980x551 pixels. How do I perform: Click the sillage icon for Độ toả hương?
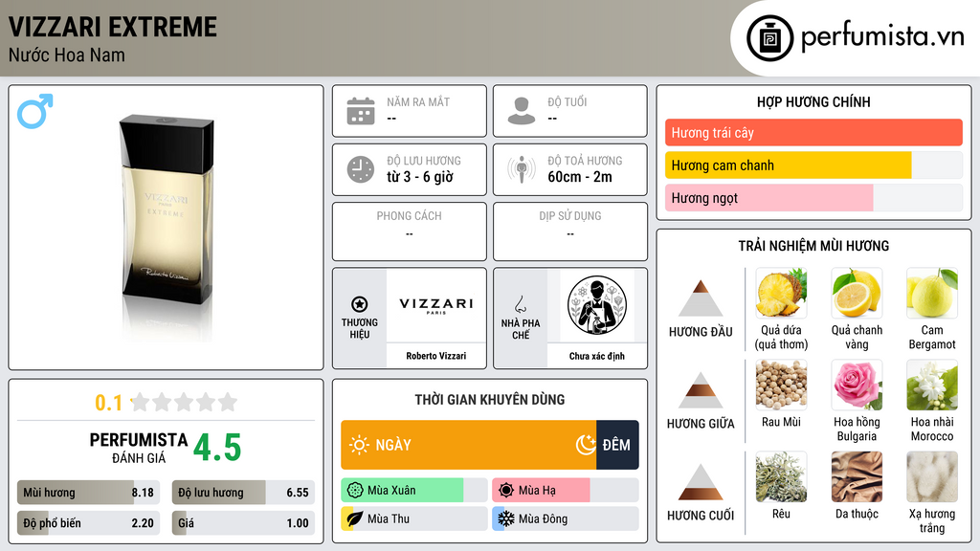tap(522, 169)
